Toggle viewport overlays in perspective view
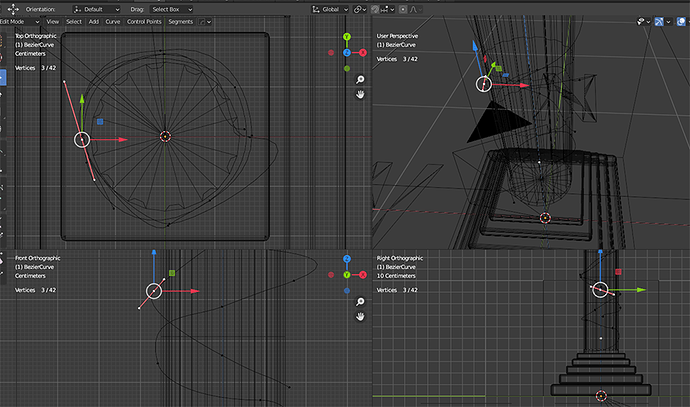Viewport: 690px width, 407px height. (681, 22)
